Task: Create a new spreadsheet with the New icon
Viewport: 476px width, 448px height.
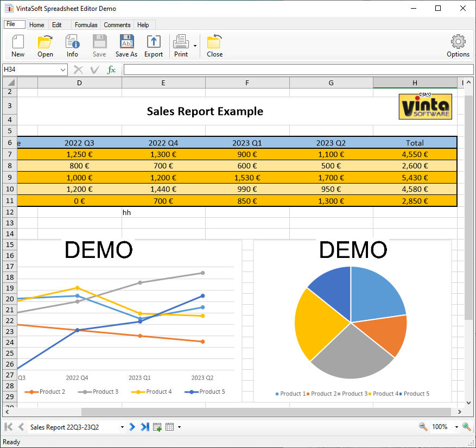Action: click(18, 45)
